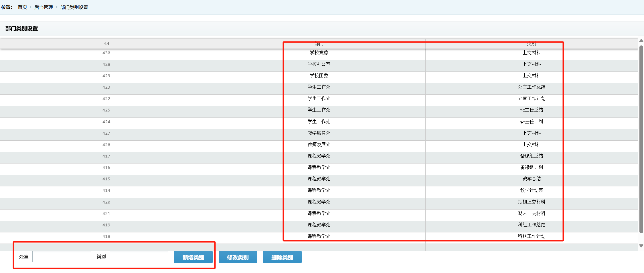Click scrollbar up arrow of table
644x273 pixels.
[x=641, y=41]
